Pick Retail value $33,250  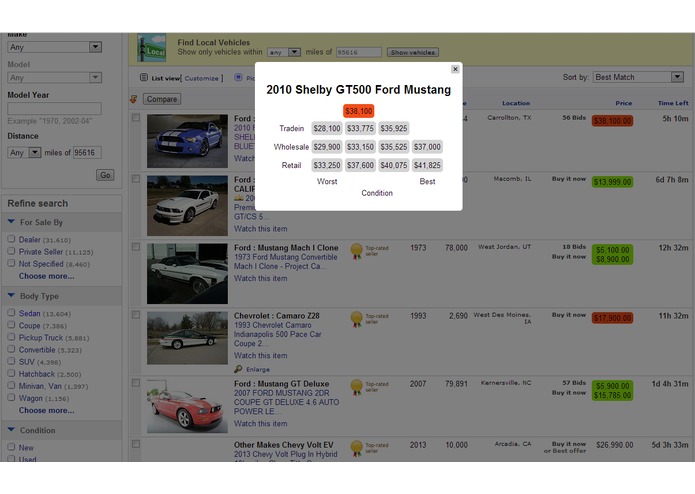tap(327, 165)
